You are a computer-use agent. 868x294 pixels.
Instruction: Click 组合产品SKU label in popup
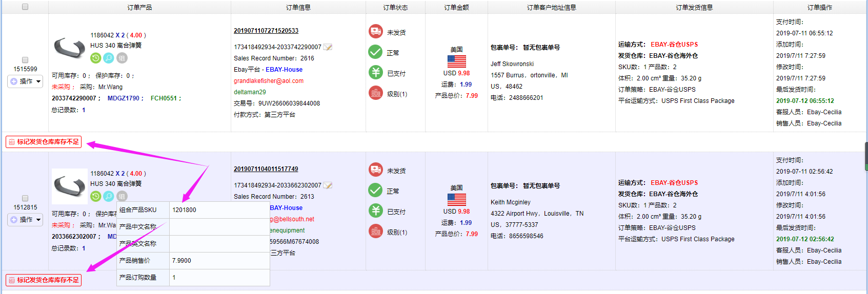(x=138, y=210)
